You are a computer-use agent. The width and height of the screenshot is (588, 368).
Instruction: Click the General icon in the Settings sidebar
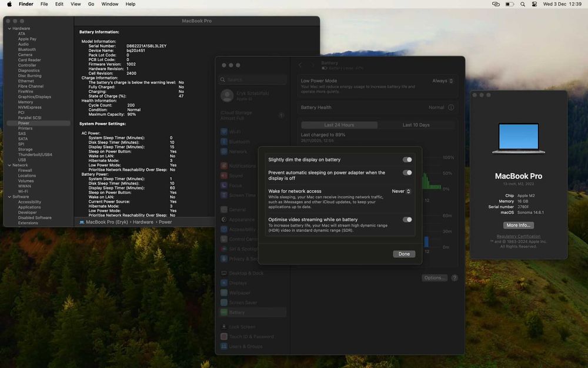(x=224, y=210)
